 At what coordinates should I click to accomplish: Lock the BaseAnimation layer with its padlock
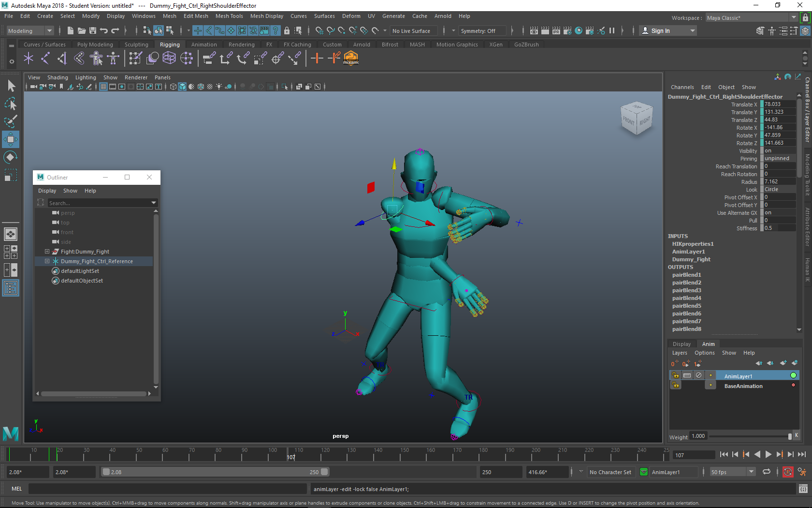pos(675,385)
